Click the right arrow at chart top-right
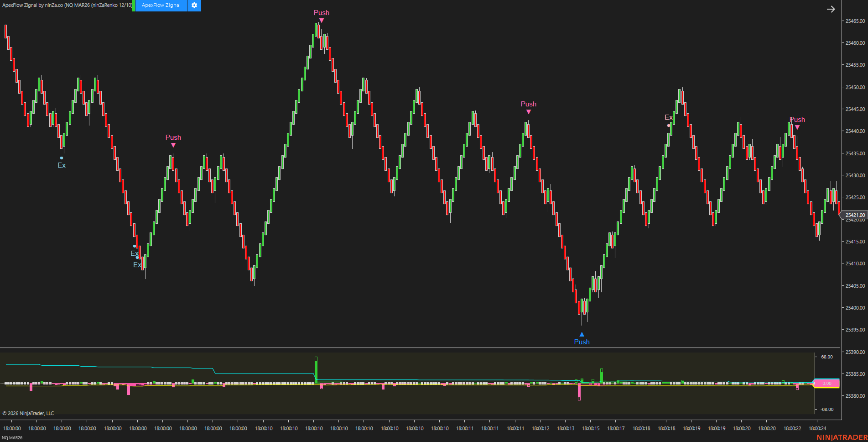The height and width of the screenshot is (442, 868). click(831, 9)
